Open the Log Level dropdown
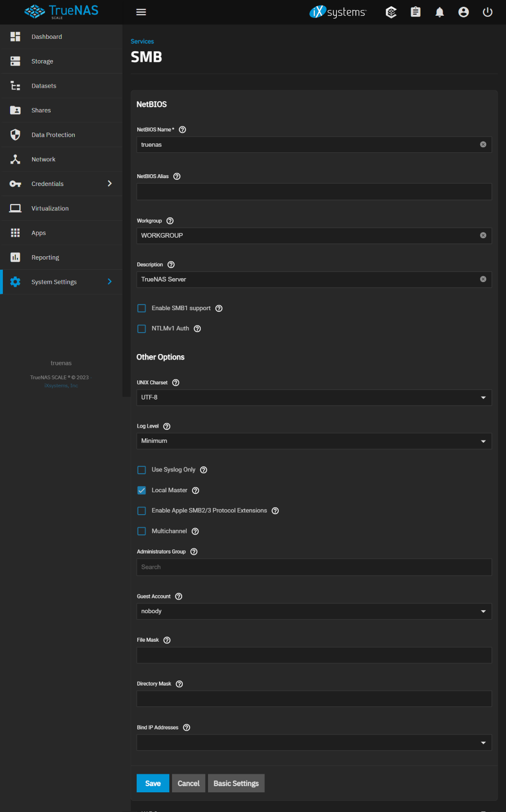Viewport: 506px width, 812px height. [x=314, y=441]
